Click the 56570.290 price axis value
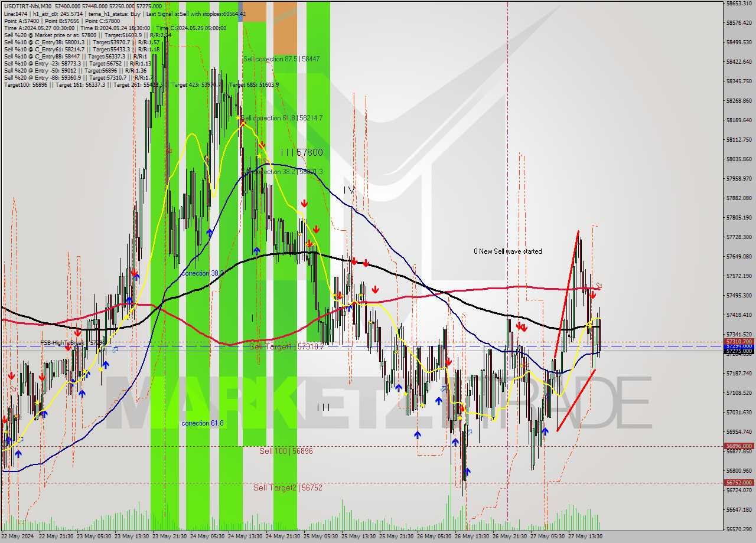 coord(739,529)
